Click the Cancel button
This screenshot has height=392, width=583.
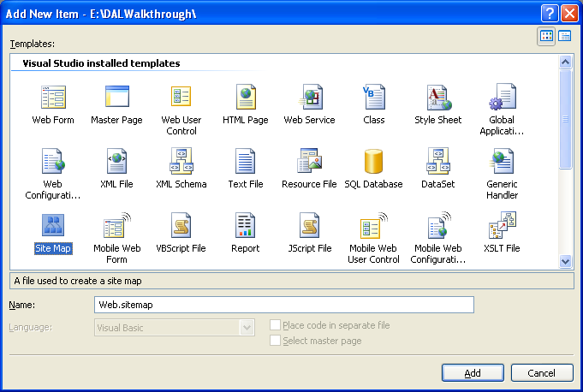(x=542, y=372)
